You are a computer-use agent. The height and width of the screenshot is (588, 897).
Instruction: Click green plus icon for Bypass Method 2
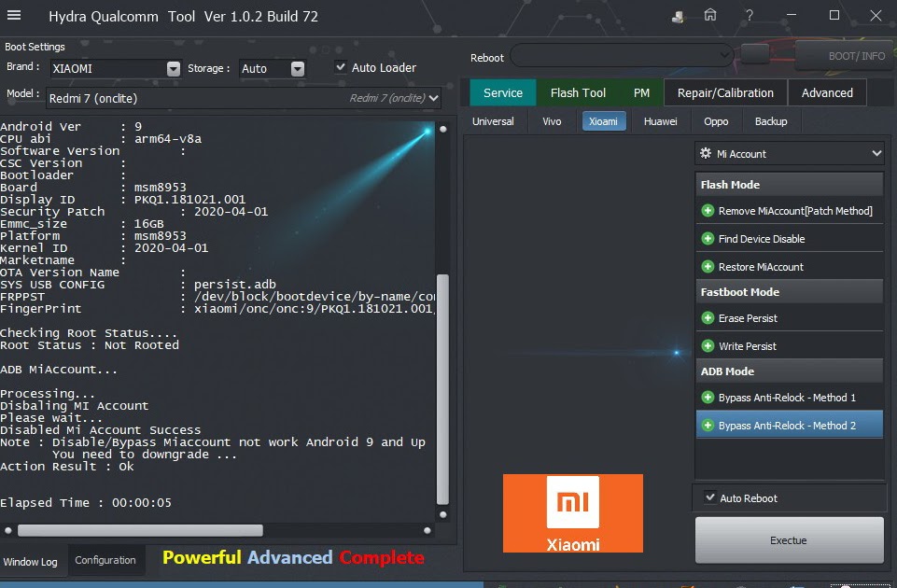click(x=708, y=426)
